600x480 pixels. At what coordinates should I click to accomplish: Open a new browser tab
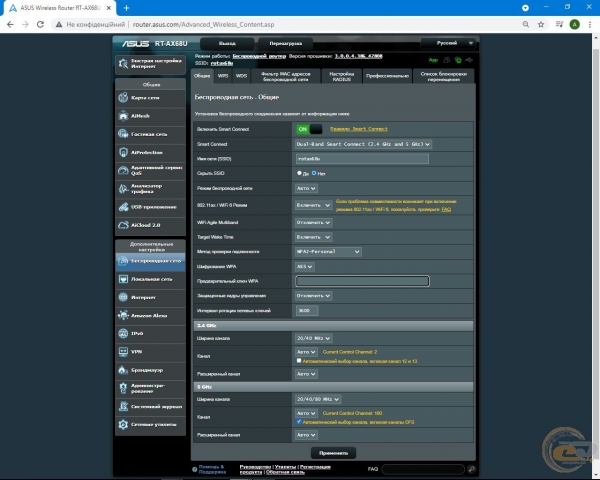tap(127, 8)
